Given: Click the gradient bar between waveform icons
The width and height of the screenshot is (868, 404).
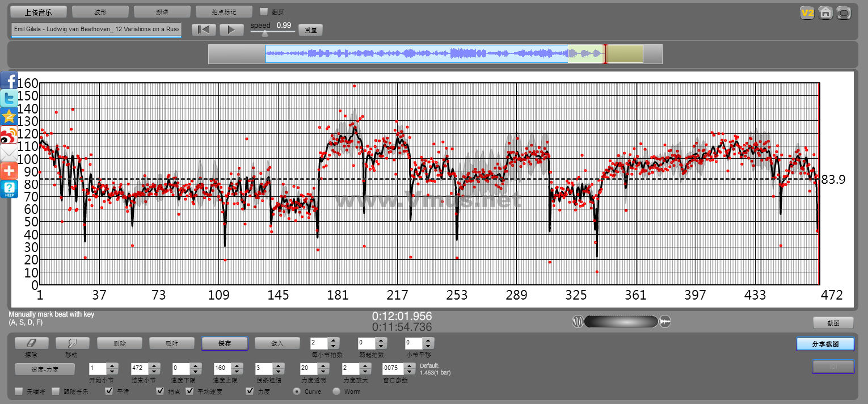Looking at the screenshot, I should tap(621, 322).
